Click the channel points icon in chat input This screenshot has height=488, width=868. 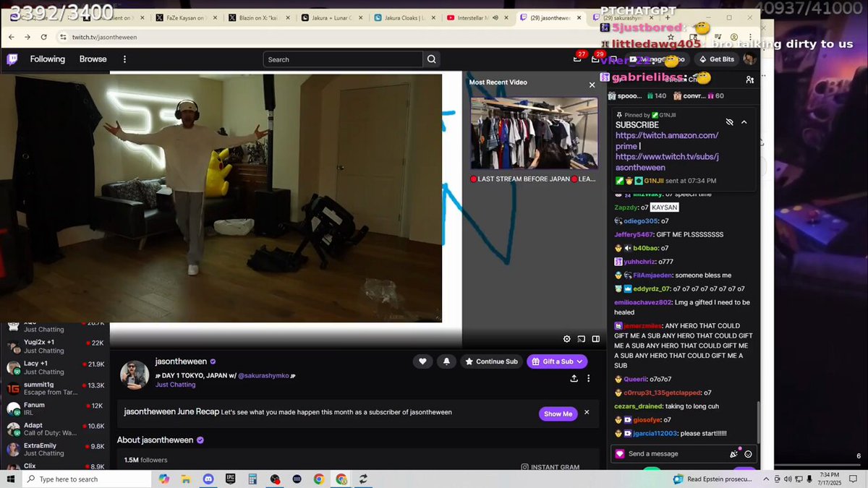click(x=620, y=454)
